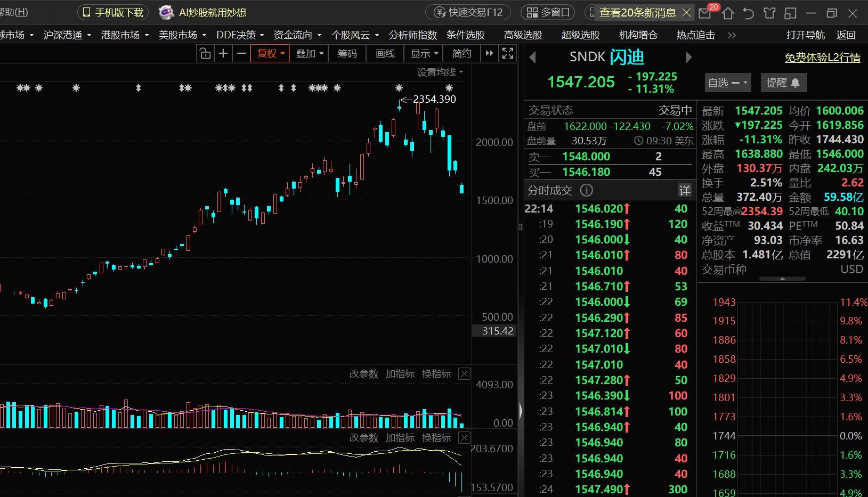This screenshot has height=497, width=868.
Task: Toggle fullscreen chart view icon
Action: point(508,53)
